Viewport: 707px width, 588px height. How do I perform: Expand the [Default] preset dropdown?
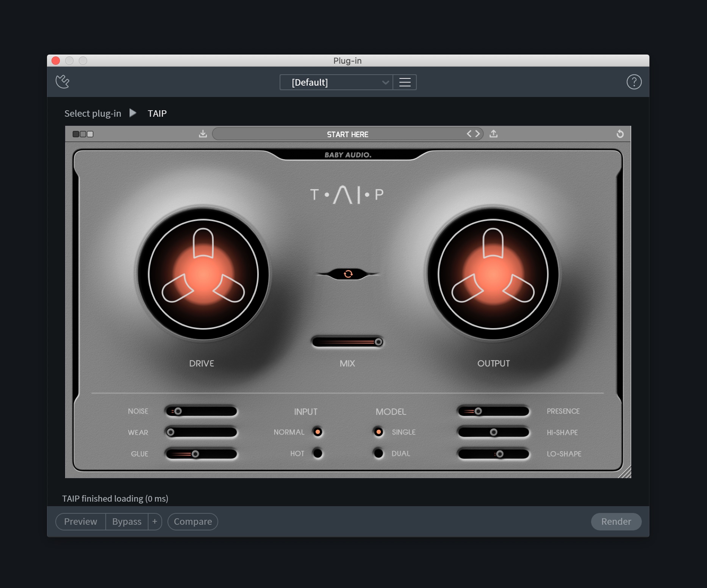coord(336,82)
